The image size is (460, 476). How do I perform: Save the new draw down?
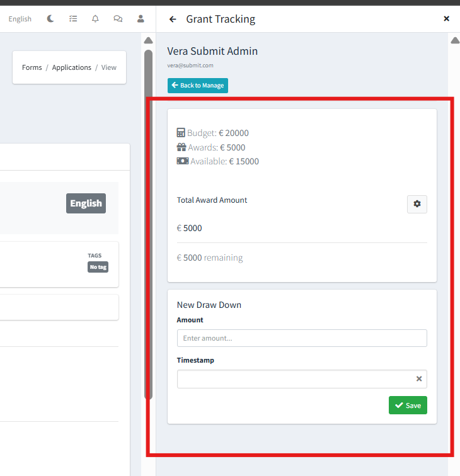[x=408, y=405]
